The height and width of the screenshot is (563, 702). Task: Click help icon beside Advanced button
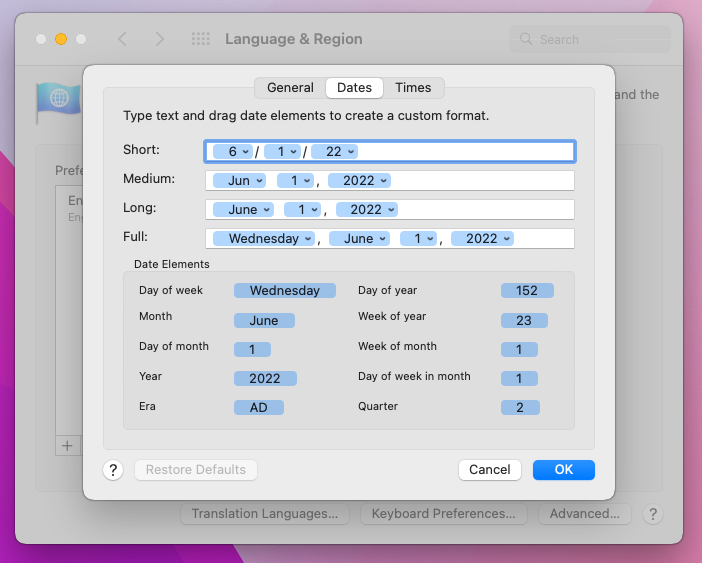point(652,514)
